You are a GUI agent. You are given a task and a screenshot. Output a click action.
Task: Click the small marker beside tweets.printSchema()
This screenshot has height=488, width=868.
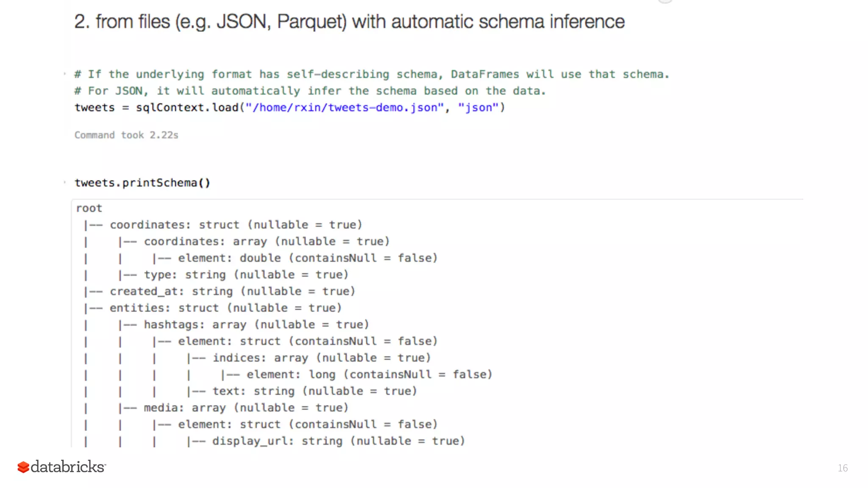65,183
